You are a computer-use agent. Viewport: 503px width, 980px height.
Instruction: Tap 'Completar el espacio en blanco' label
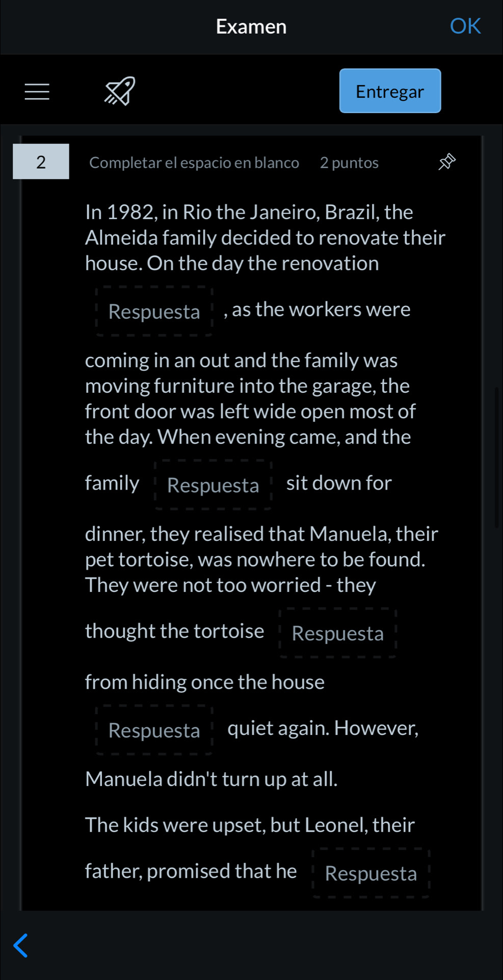[x=194, y=162]
